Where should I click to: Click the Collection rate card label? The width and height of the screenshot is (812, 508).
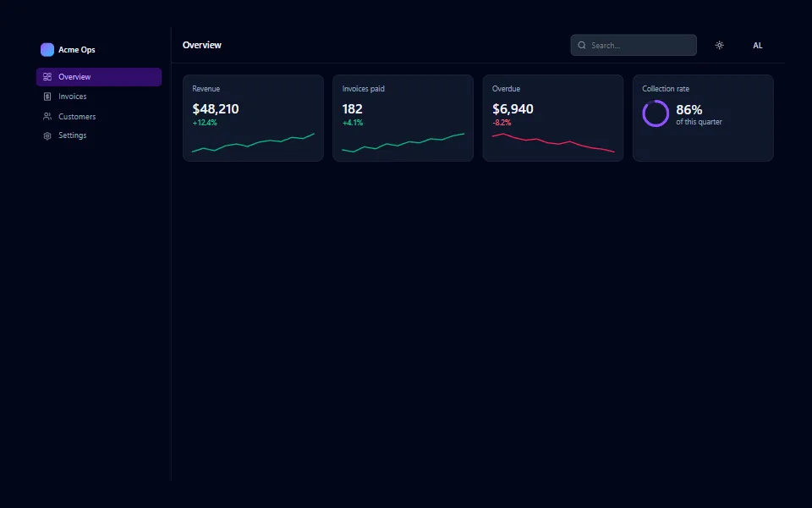coord(666,89)
